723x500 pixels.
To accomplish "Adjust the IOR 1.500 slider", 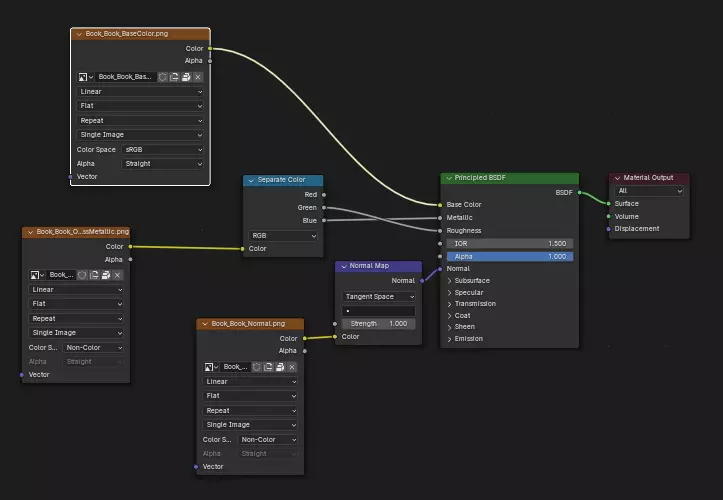I will pos(510,244).
